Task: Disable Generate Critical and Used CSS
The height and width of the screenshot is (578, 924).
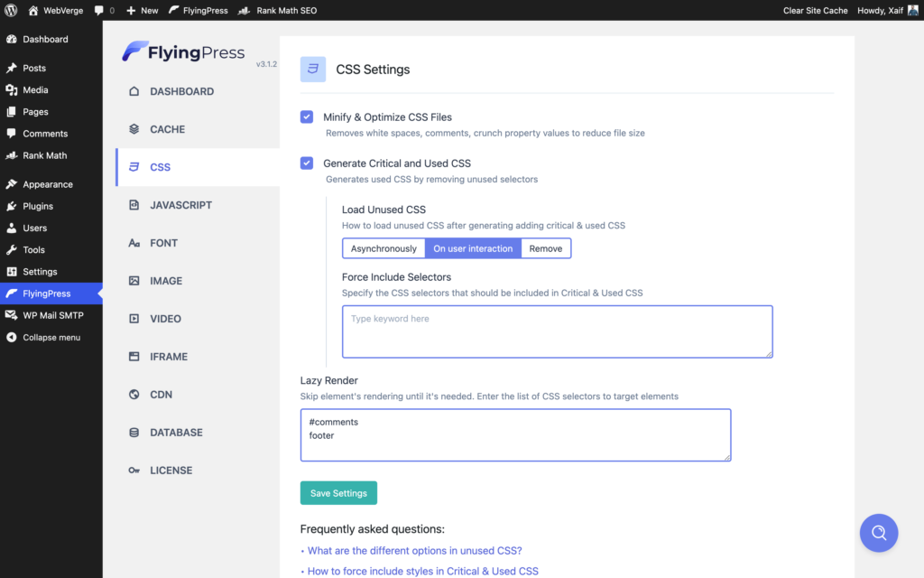Action: [x=306, y=163]
